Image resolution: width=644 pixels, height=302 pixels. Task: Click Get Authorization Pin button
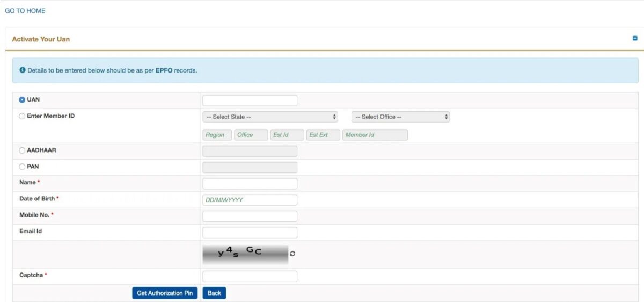(165, 293)
